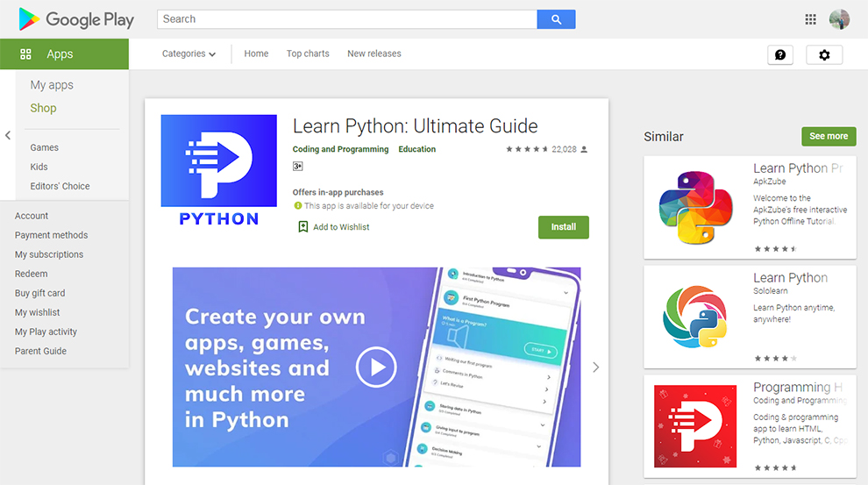868x485 pixels.
Task: Open the Google apps grid icon
Action: tap(810, 19)
